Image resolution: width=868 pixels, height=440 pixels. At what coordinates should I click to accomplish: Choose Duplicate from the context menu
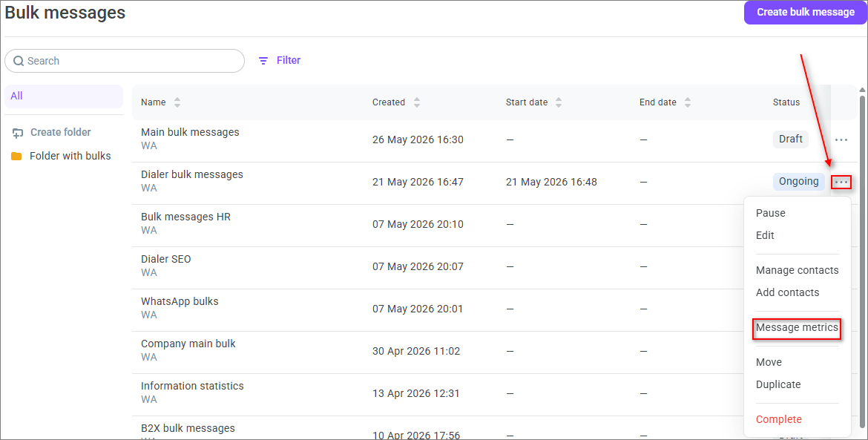point(778,384)
